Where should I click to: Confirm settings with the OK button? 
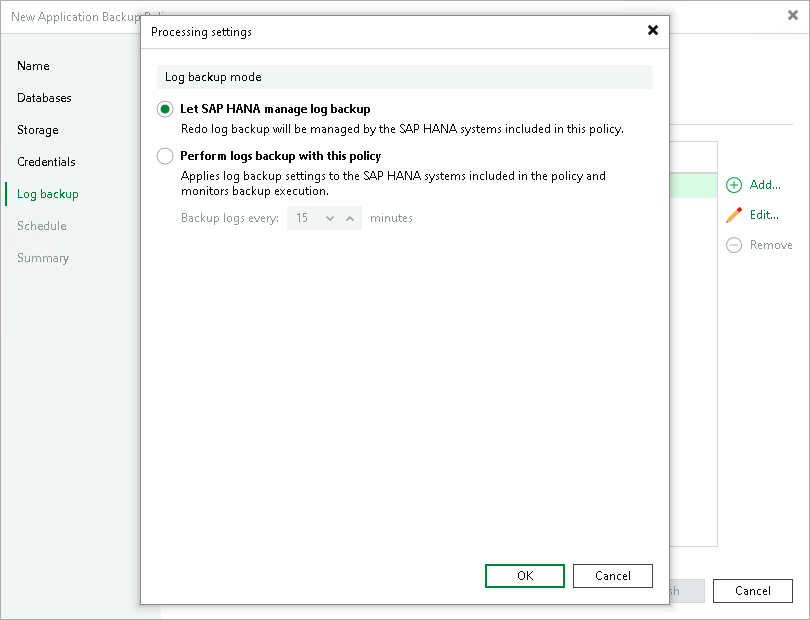click(x=524, y=576)
